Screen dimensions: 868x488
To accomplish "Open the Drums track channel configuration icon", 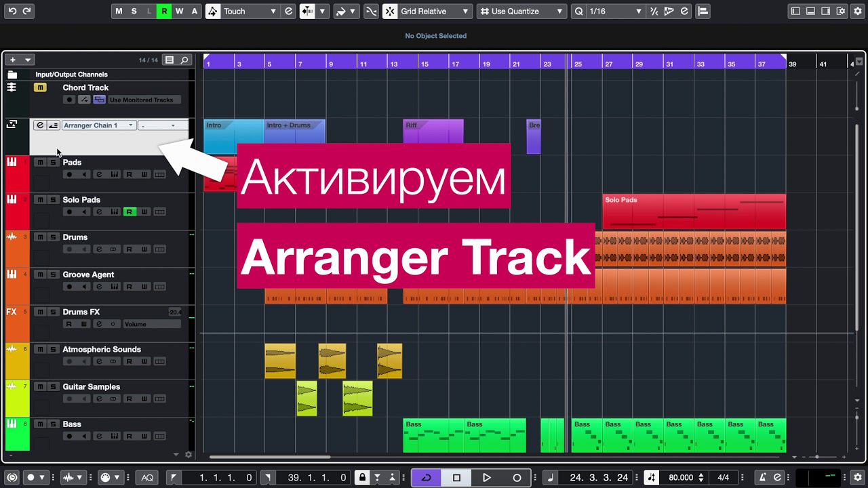I will pos(113,249).
